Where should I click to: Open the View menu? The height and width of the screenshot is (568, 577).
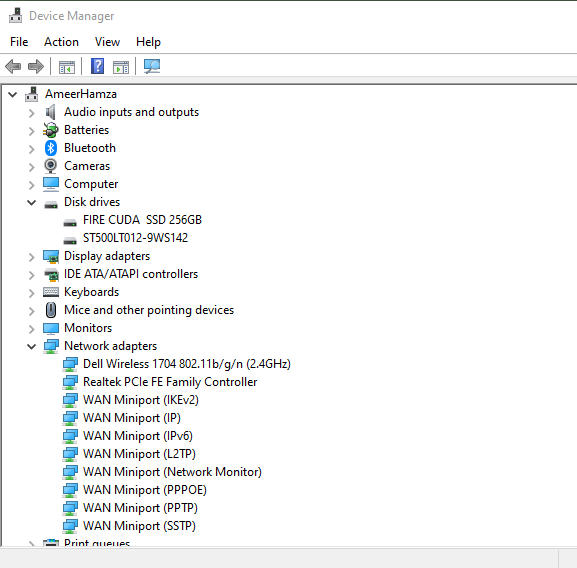pos(107,42)
